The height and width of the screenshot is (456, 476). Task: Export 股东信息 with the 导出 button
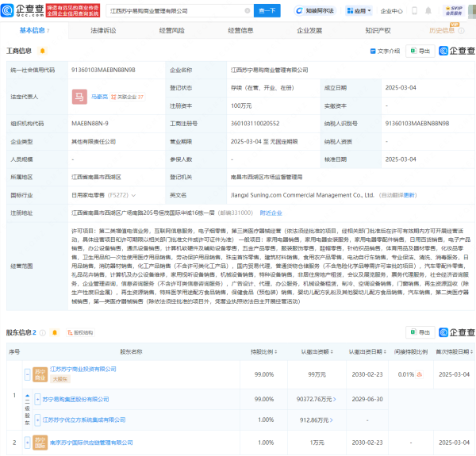click(x=420, y=331)
